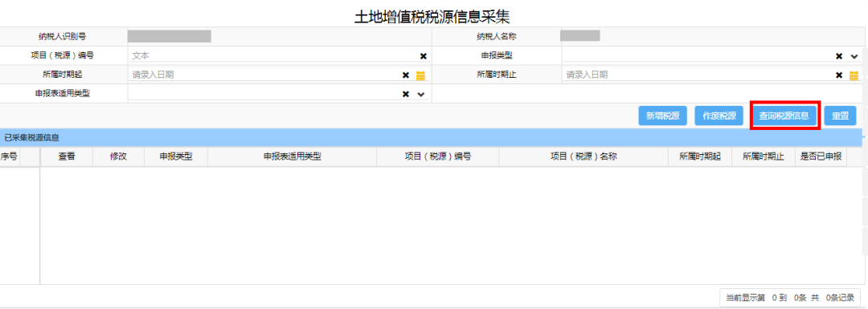
Task: Clear the 所属时期止 date with the X icon
Action: pos(839,75)
